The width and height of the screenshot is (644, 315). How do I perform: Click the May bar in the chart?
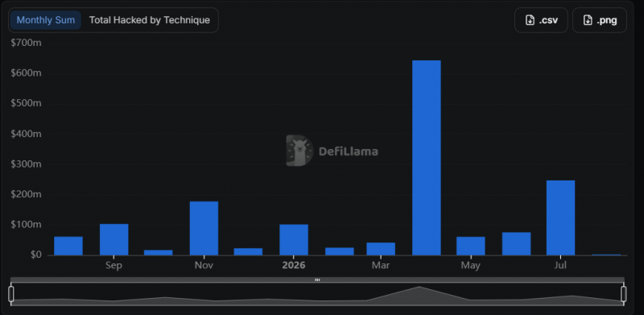coord(471,246)
